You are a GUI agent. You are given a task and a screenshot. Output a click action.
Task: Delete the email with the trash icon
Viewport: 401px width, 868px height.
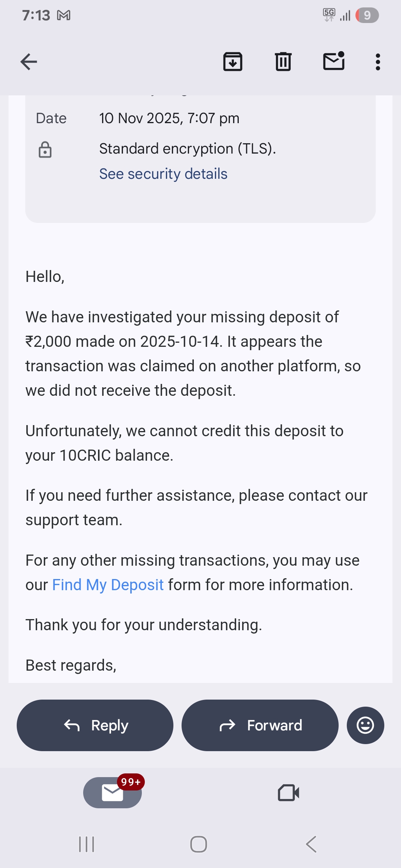pyautogui.click(x=283, y=62)
